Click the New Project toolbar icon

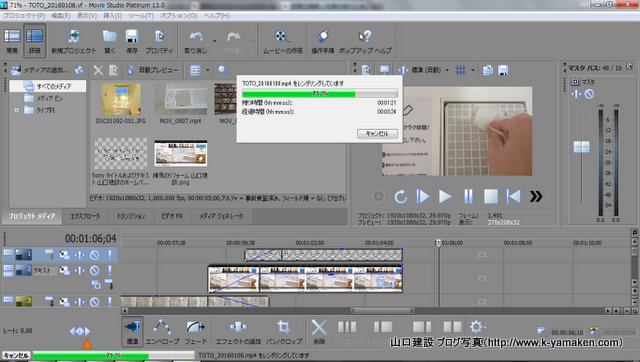click(x=74, y=41)
